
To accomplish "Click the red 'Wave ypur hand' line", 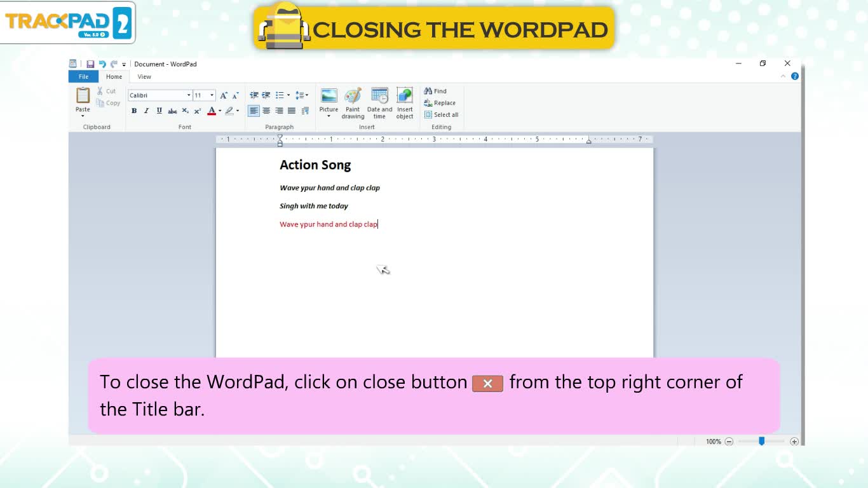I will coord(329,224).
